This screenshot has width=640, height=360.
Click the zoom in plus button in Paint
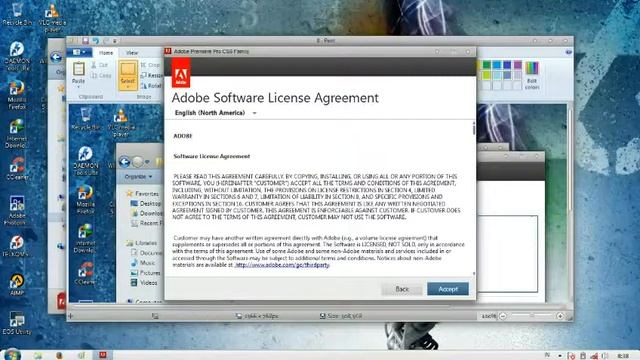pyautogui.click(x=560, y=316)
